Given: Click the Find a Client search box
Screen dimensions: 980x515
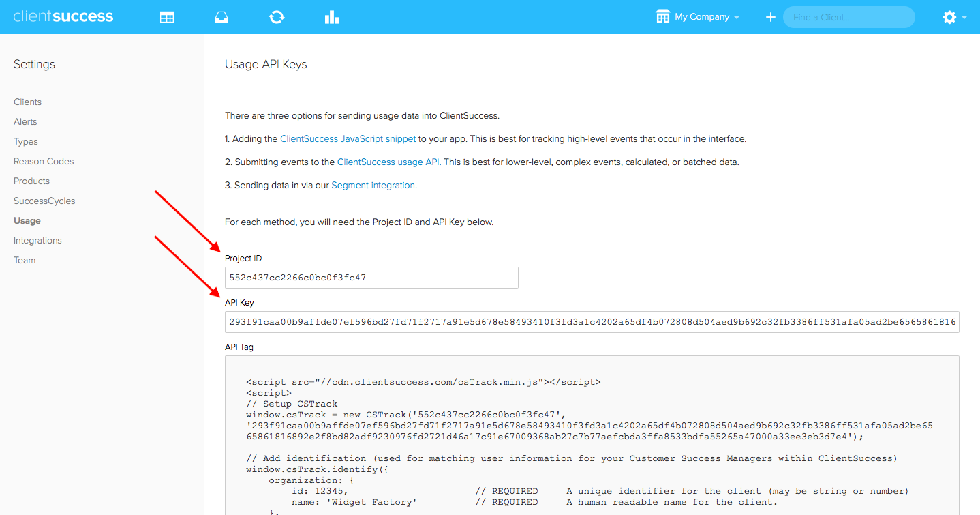Looking at the screenshot, I should (848, 17).
